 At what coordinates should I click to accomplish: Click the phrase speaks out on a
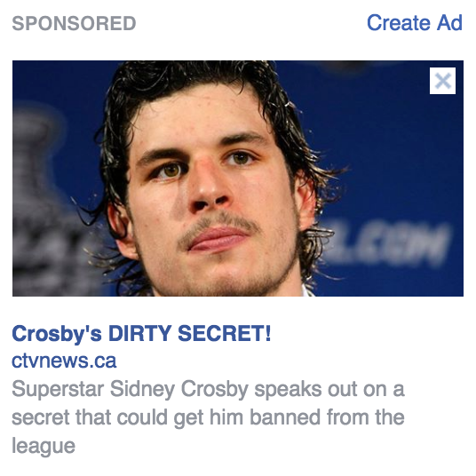tap(329, 389)
